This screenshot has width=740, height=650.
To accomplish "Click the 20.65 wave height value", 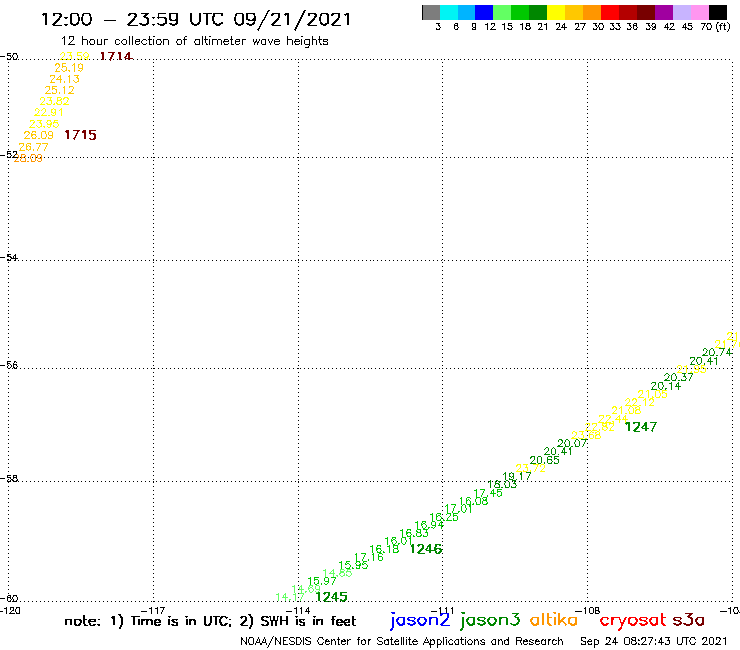I will pyautogui.click(x=545, y=460).
